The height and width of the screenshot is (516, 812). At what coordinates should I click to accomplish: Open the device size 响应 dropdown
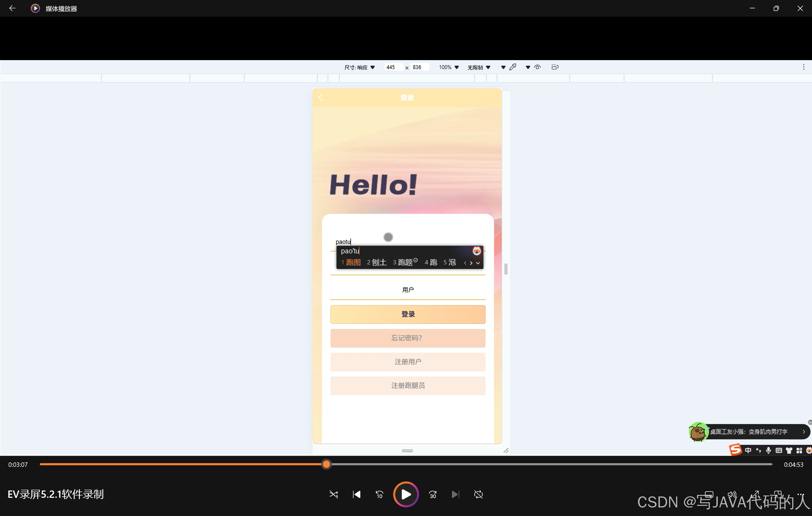coord(360,67)
